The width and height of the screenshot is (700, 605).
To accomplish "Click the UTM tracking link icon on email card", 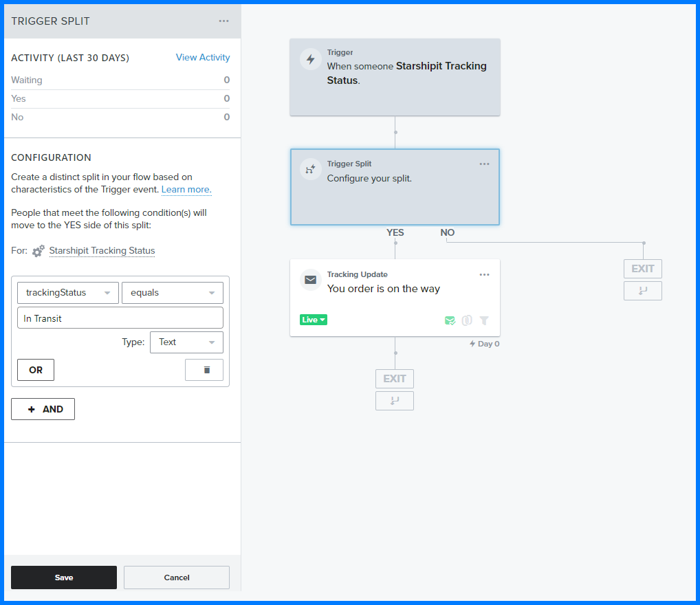I will click(467, 320).
